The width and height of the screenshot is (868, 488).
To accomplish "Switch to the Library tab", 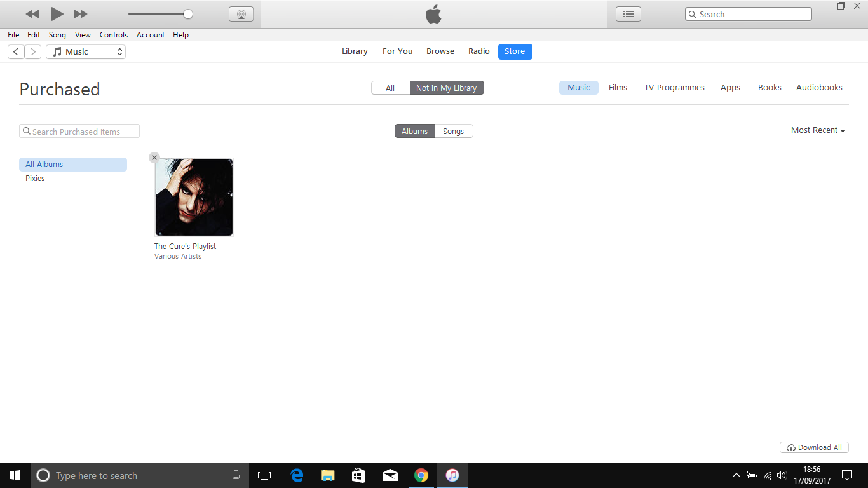I will point(355,51).
